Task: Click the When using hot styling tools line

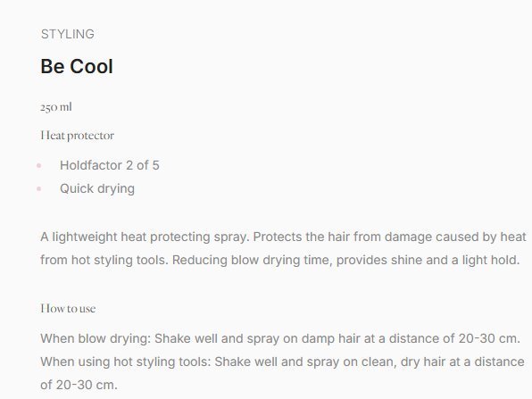Action: 282,362
